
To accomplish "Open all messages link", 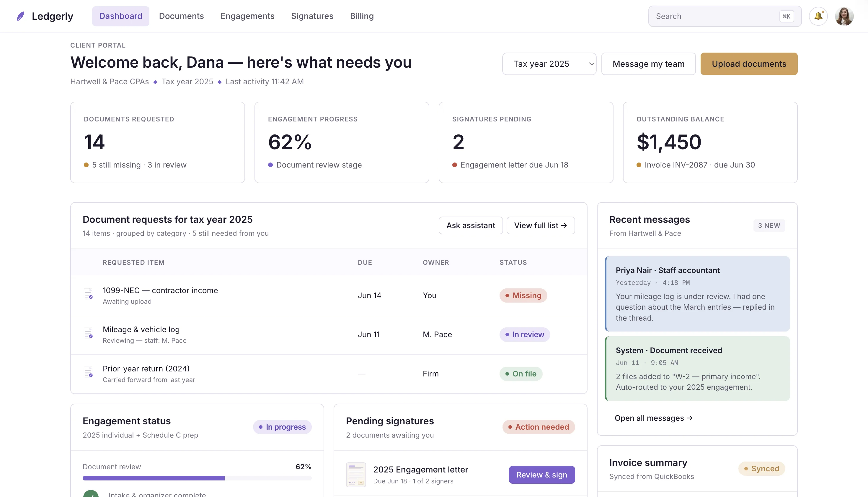I will click(x=653, y=418).
